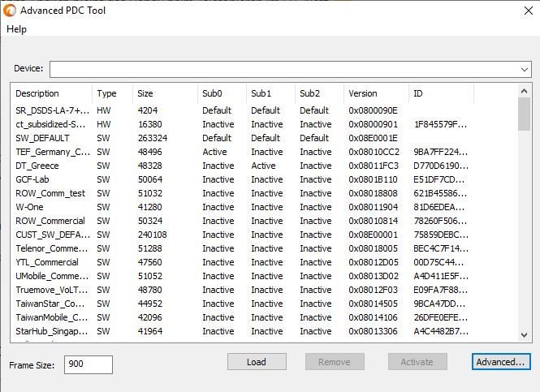The image size is (540, 392).
Task: Select the DT_Greece row
Action: [241, 166]
